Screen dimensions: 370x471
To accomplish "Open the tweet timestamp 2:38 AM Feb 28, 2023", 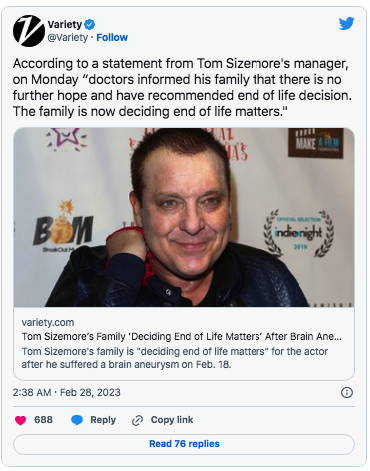I will click(67, 392).
